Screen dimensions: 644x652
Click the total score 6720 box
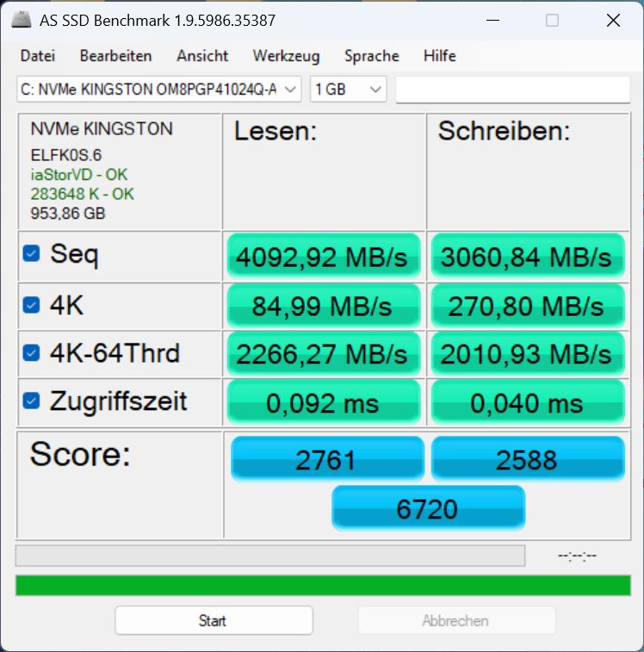(428, 508)
